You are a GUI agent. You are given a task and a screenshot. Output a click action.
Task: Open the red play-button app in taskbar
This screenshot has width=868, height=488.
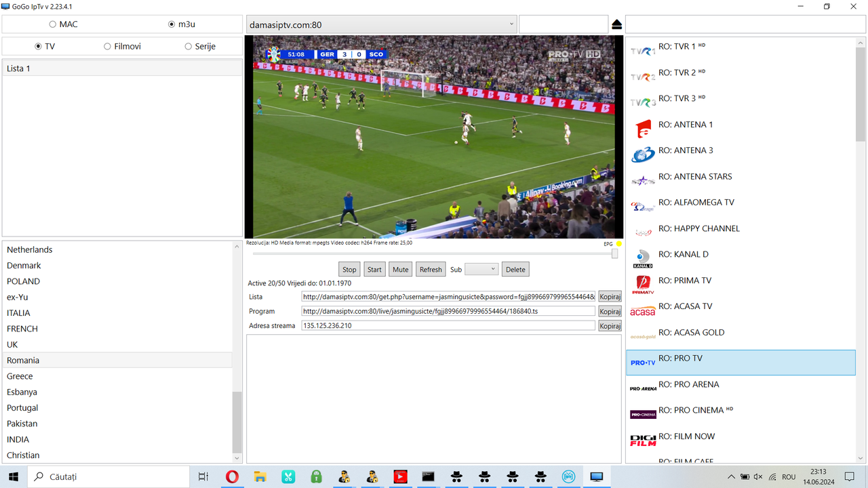[400, 477]
